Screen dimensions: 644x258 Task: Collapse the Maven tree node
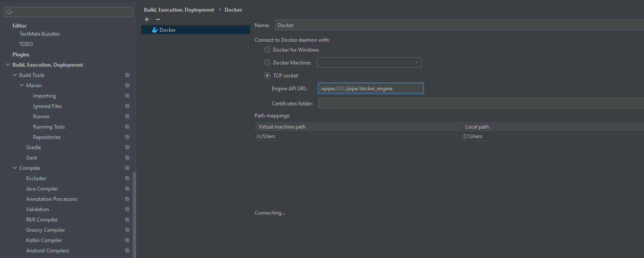(21, 86)
